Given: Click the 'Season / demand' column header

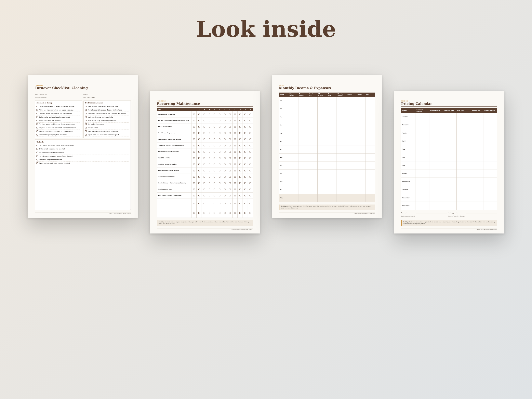Looking at the screenshot, I should tap(419, 111).
